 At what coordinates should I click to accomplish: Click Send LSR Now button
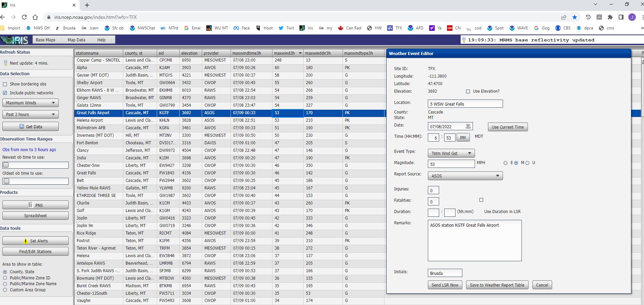click(x=445, y=285)
